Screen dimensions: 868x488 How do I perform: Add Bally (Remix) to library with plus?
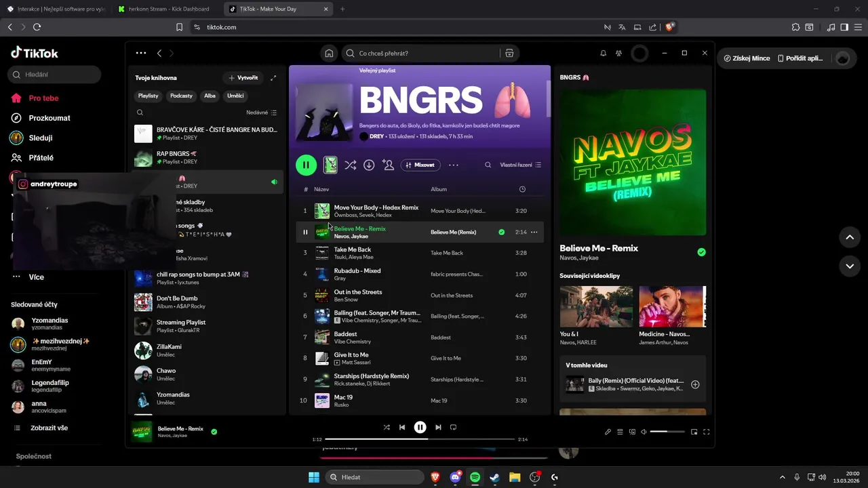695,384
